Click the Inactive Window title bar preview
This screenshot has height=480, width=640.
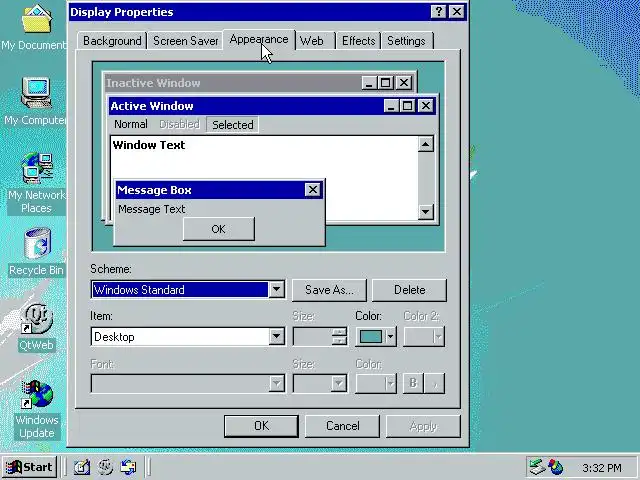(233, 83)
